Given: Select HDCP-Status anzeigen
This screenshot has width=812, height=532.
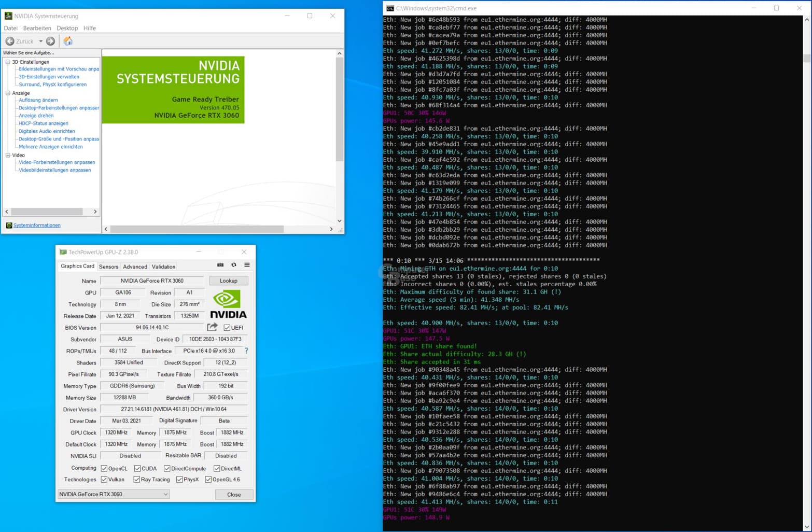Looking at the screenshot, I should 44,123.
